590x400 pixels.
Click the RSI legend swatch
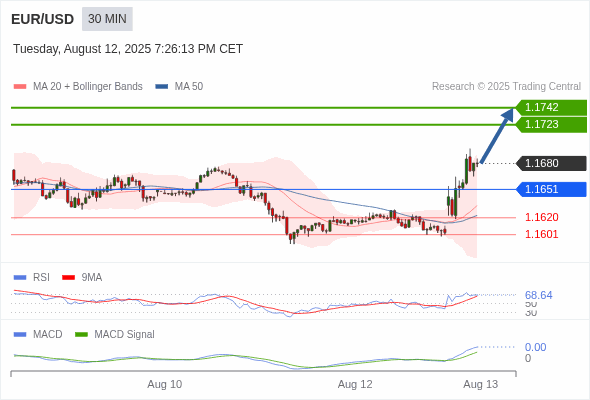pos(20,278)
